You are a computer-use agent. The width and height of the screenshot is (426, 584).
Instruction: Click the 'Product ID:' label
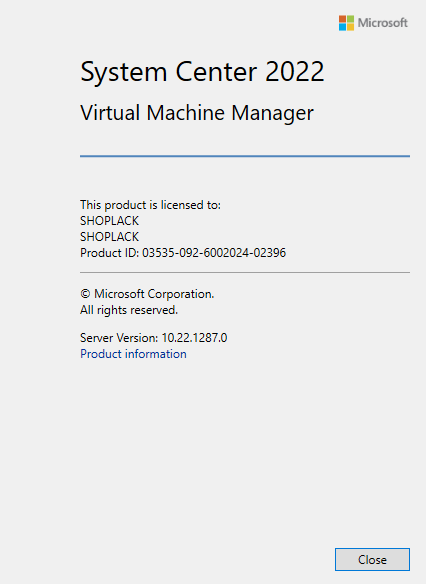click(x=109, y=253)
